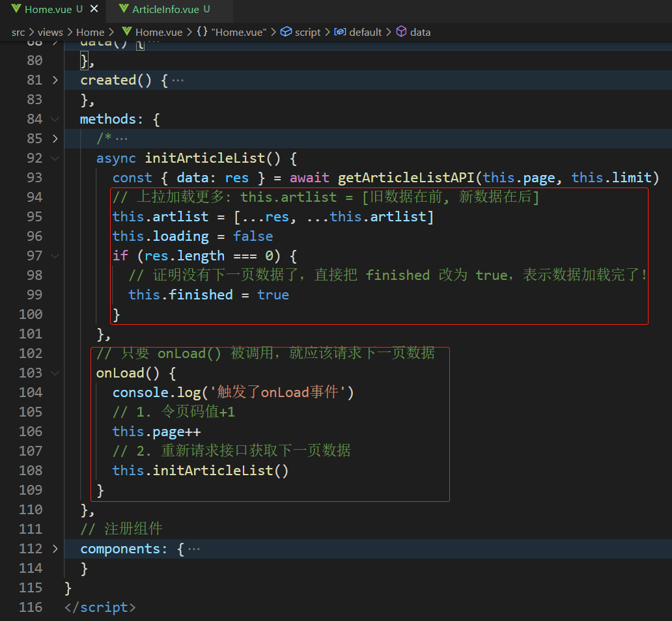This screenshot has width=672, height=621.
Task: Click the closing '</script>' tag
Action: [x=100, y=607]
